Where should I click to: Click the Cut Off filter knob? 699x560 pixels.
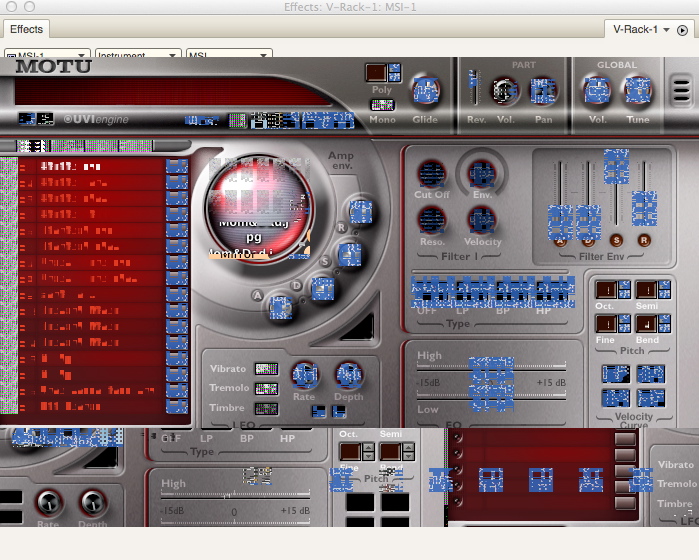coord(432,174)
